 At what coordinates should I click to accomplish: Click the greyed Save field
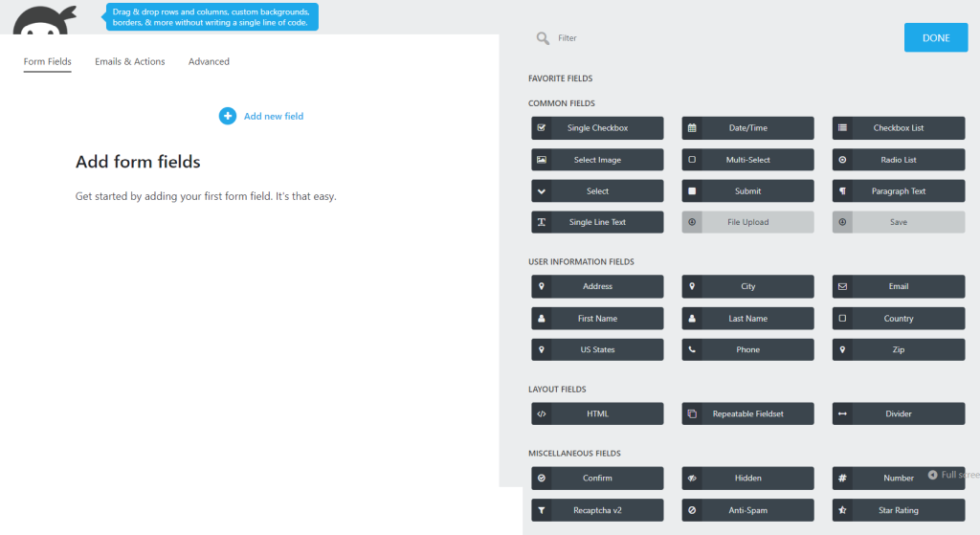coord(899,222)
